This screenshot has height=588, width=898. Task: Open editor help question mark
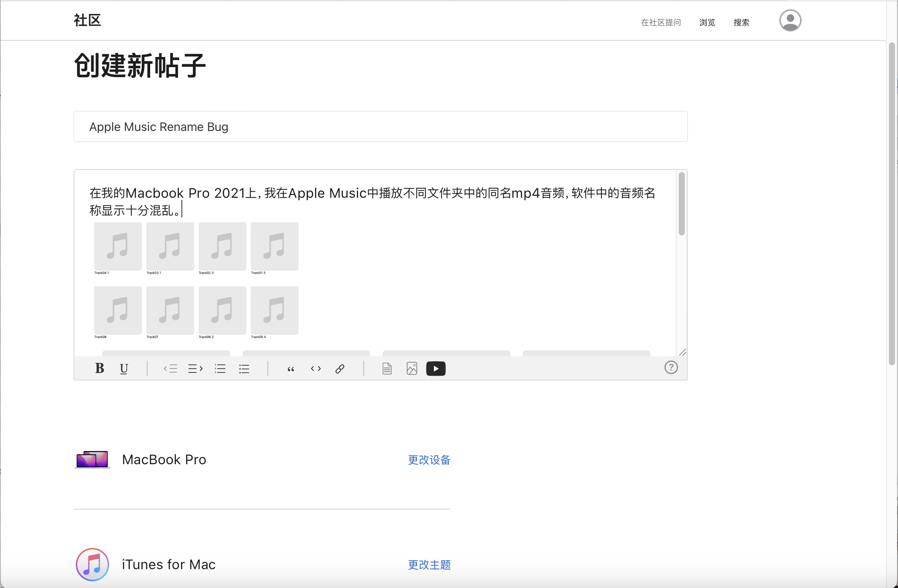click(x=671, y=367)
